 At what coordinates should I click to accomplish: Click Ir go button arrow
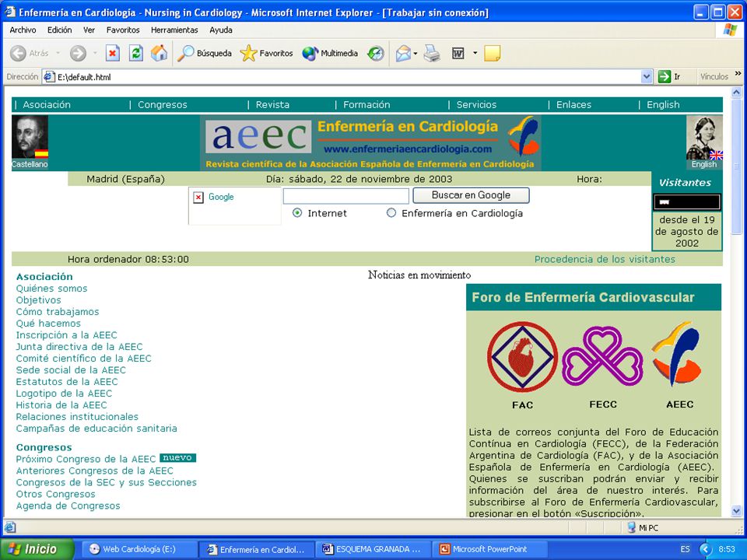[x=664, y=76]
